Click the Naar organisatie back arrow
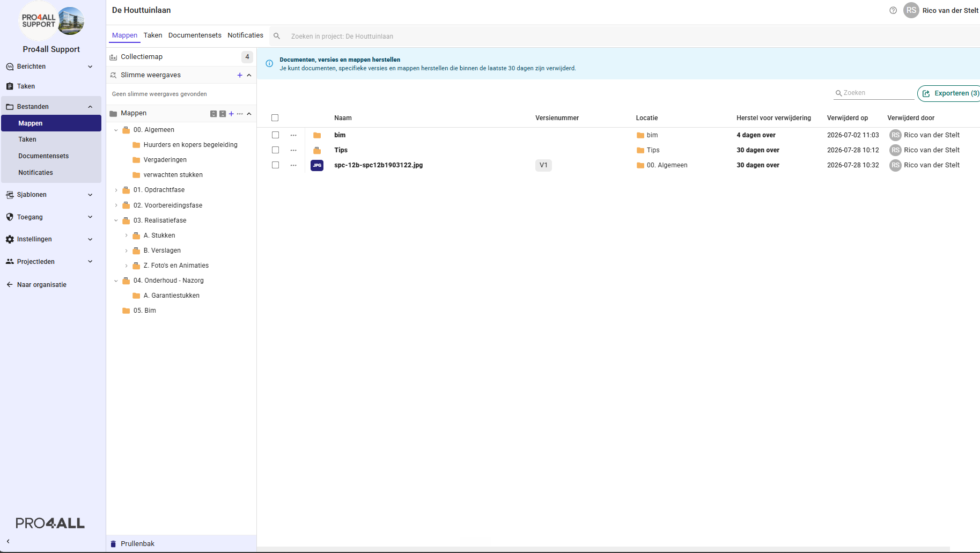Image resolution: width=980 pixels, height=553 pixels. 10,285
